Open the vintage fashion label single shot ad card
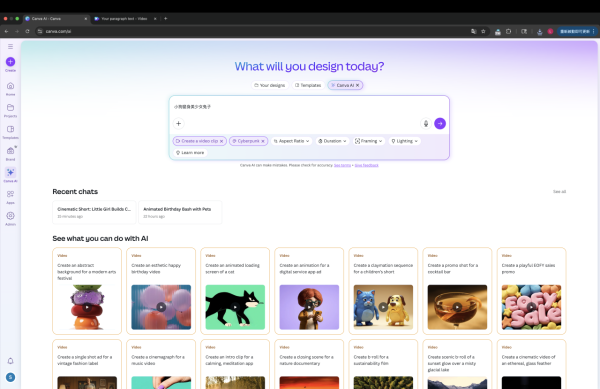Viewport: 600px width, 389px height. point(87,365)
